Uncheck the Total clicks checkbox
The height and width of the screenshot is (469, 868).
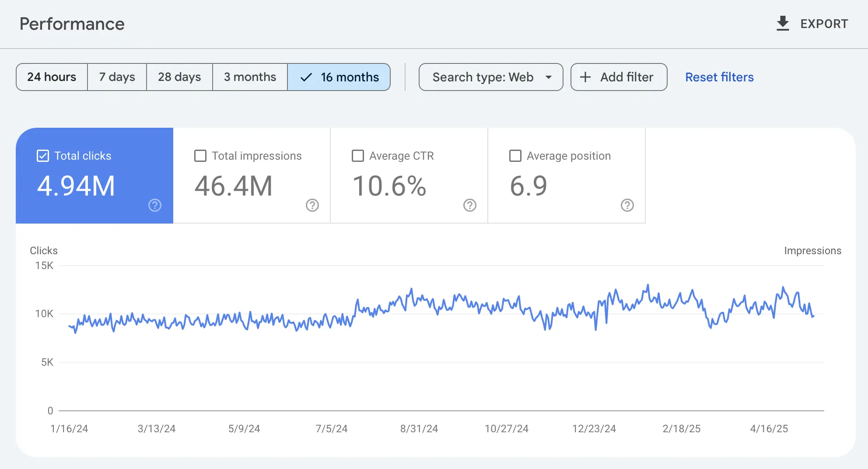(x=43, y=156)
